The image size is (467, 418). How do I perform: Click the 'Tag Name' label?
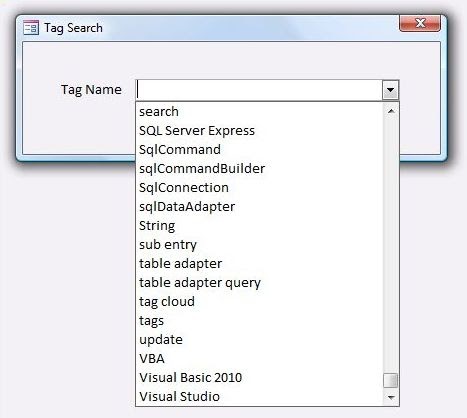coord(91,90)
